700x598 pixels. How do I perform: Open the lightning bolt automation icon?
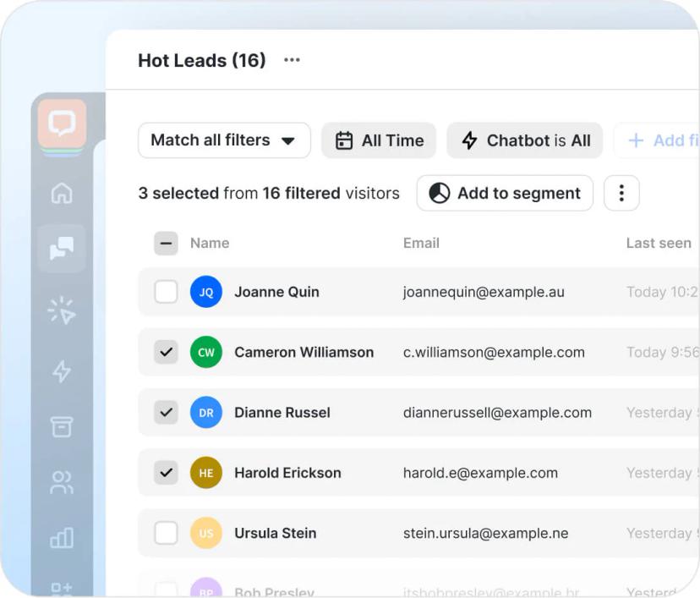(62, 370)
